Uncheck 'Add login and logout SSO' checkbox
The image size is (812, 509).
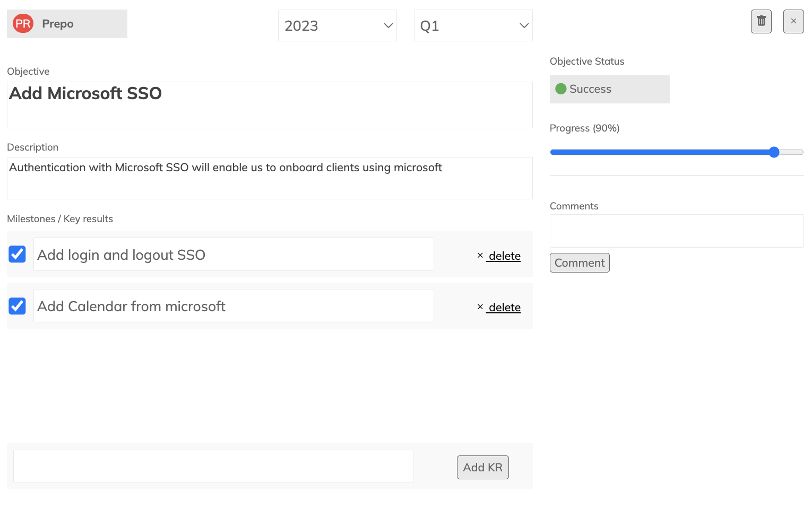tap(18, 254)
